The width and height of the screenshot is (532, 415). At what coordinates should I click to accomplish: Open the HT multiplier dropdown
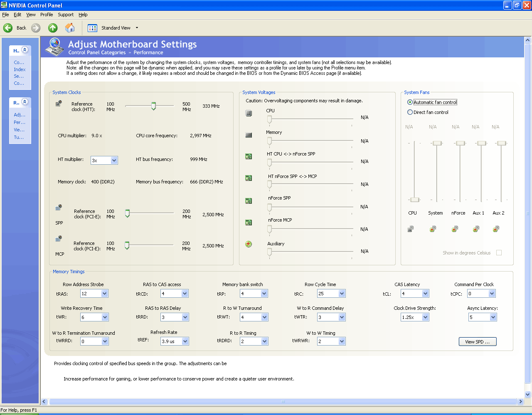pyautogui.click(x=114, y=161)
